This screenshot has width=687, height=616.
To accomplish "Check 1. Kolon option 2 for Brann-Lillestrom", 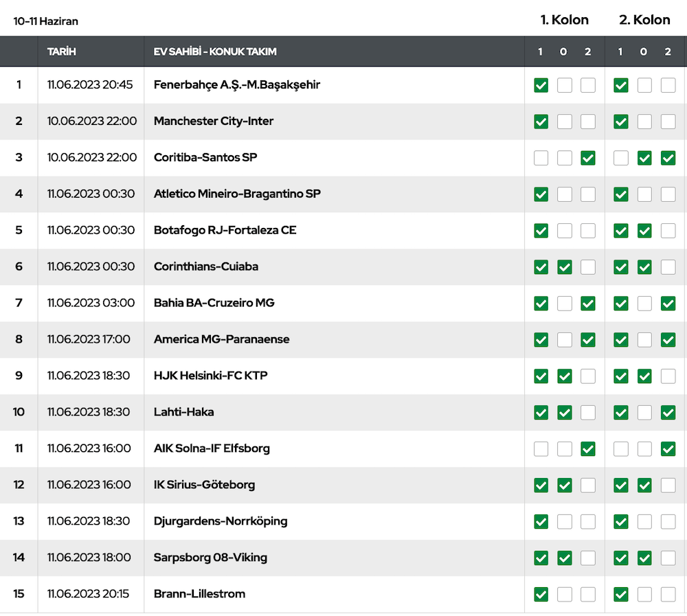I will coord(588,594).
